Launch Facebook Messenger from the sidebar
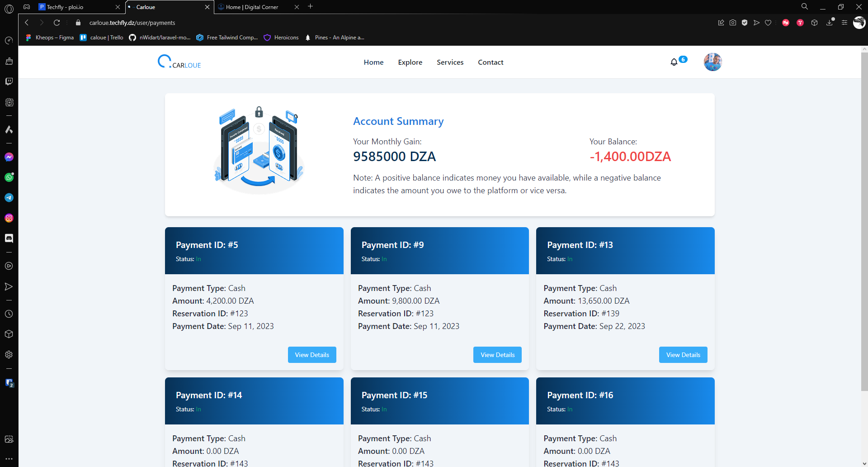868x467 pixels. click(9, 157)
